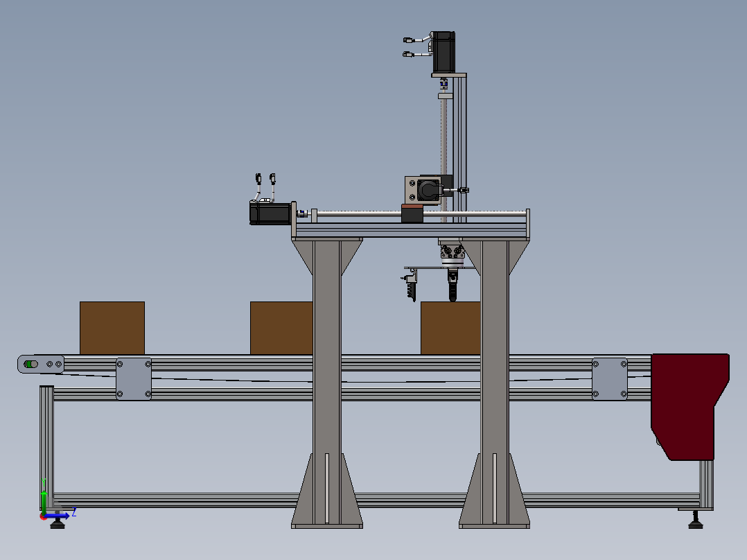Select the brown box beneath the gripper
The height and width of the screenshot is (560, 747).
(x=450, y=328)
